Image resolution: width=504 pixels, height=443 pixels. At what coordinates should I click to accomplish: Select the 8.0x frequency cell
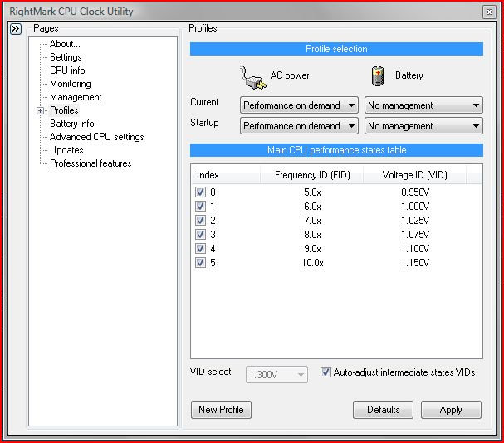(312, 235)
